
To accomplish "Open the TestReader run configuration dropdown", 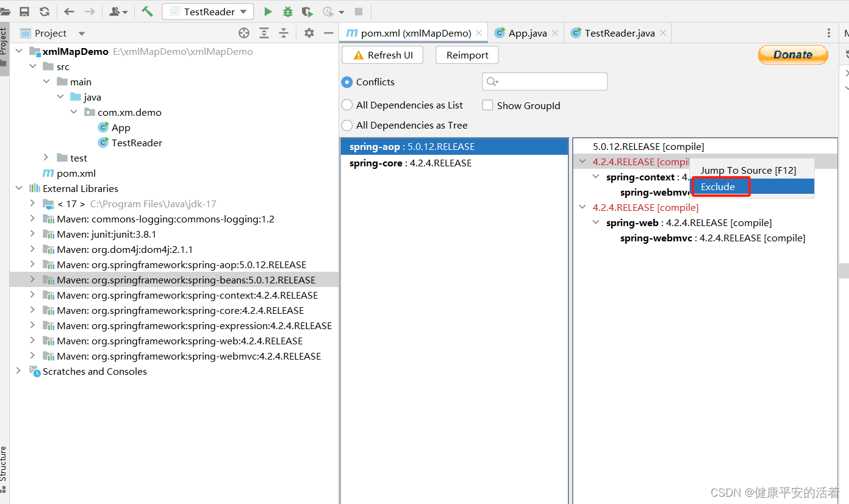I will coord(243,11).
